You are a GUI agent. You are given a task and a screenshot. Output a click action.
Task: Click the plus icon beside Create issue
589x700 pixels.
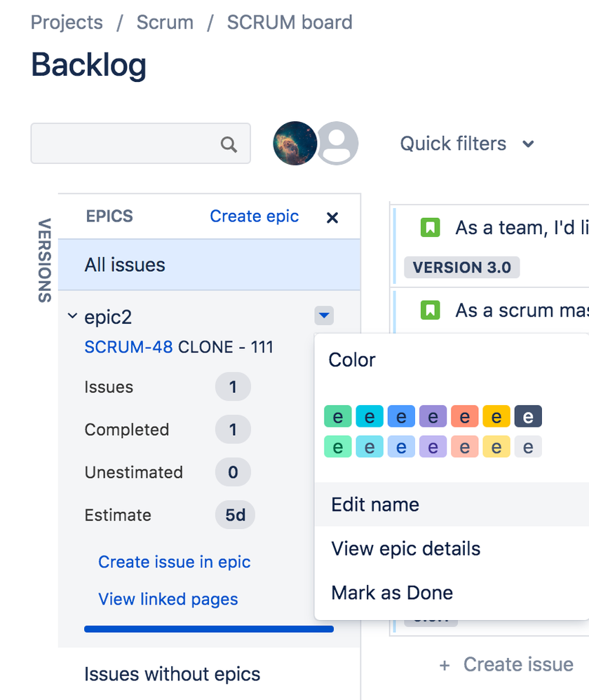[445, 665]
